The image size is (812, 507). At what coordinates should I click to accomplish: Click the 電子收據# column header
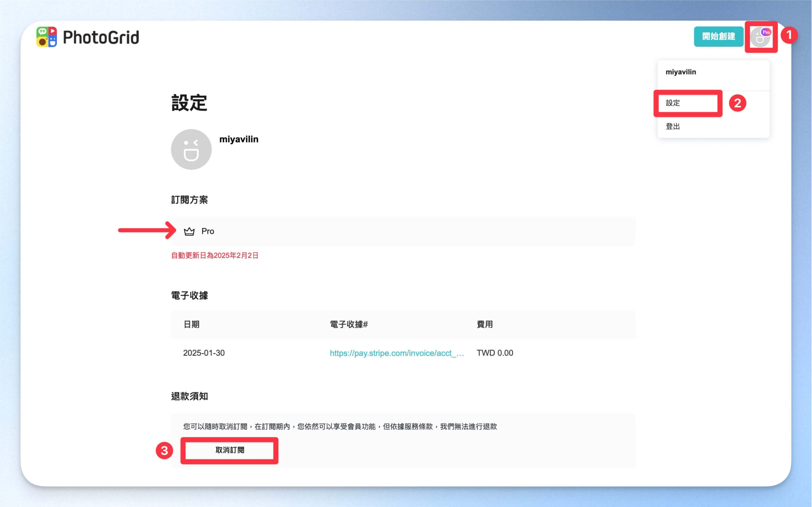coord(349,324)
